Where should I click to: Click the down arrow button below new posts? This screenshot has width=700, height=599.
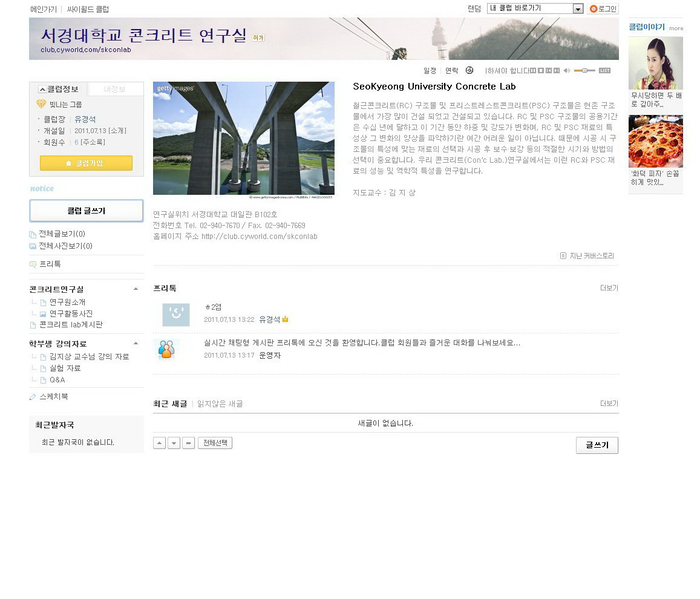[x=174, y=443]
